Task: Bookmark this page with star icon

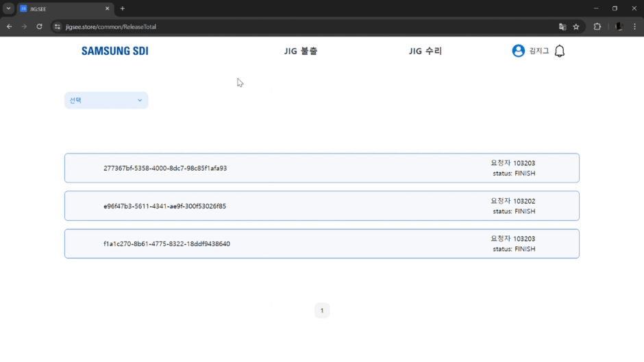Action: point(576,27)
